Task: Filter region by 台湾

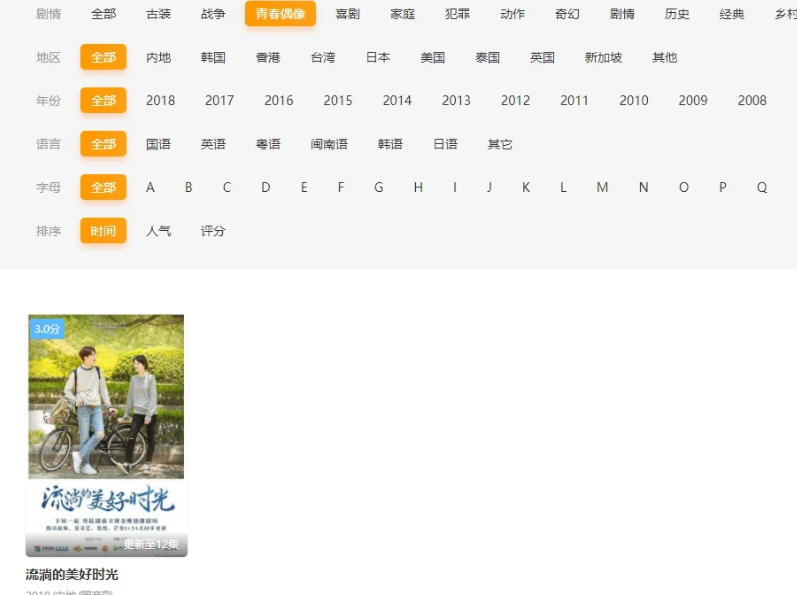Action: [323, 57]
